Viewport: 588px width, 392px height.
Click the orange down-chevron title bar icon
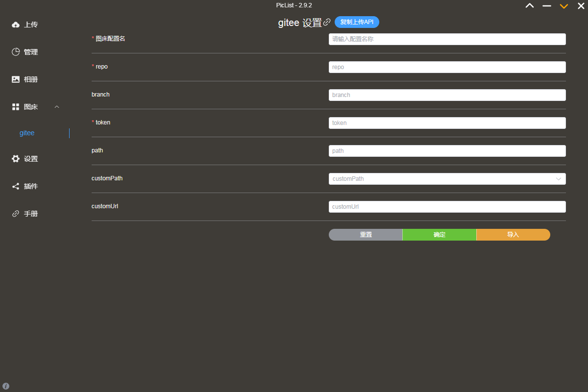pos(564,6)
